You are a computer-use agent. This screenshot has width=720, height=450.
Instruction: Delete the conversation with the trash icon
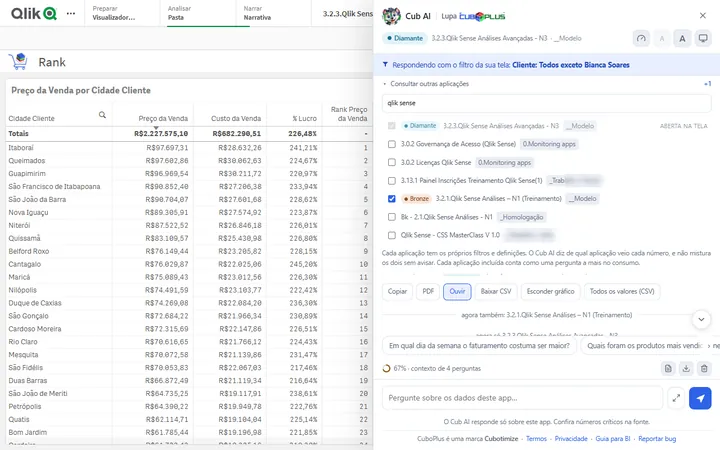pyautogui.click(x=704, y=368)
